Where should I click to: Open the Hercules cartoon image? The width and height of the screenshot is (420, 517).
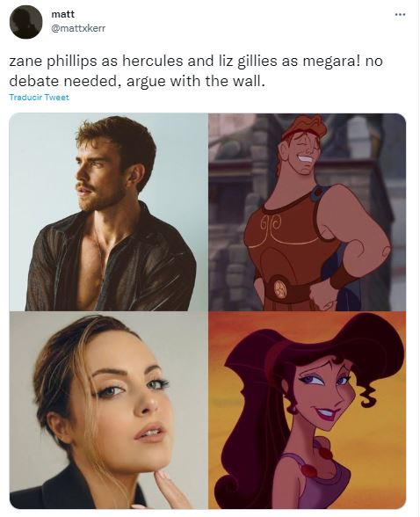(308, 212)
